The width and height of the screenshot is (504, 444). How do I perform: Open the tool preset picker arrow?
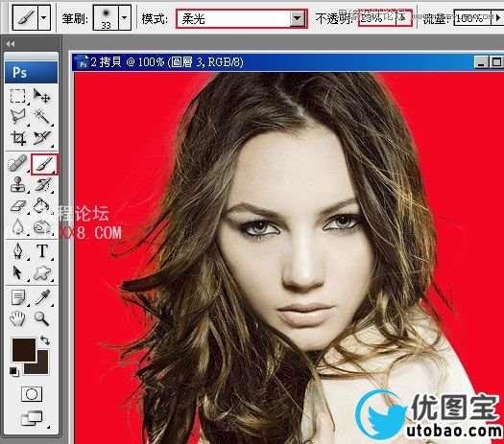pyautogui.click(x=44, y=17)
